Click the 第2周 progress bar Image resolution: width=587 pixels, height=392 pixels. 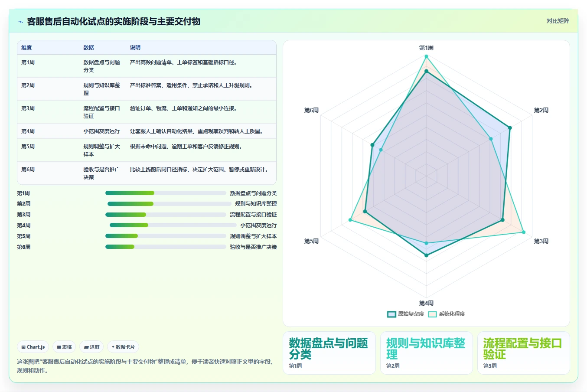pos(170,204)
